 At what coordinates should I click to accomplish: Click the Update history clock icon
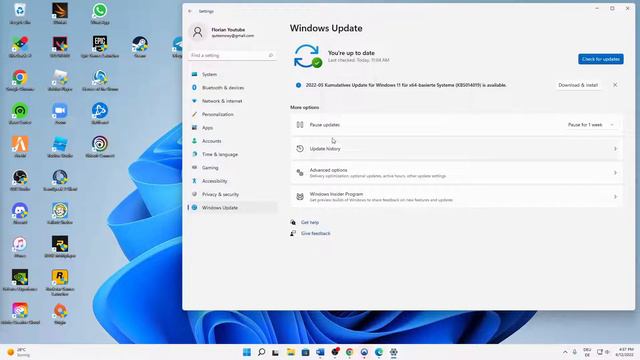click(300, 149)
